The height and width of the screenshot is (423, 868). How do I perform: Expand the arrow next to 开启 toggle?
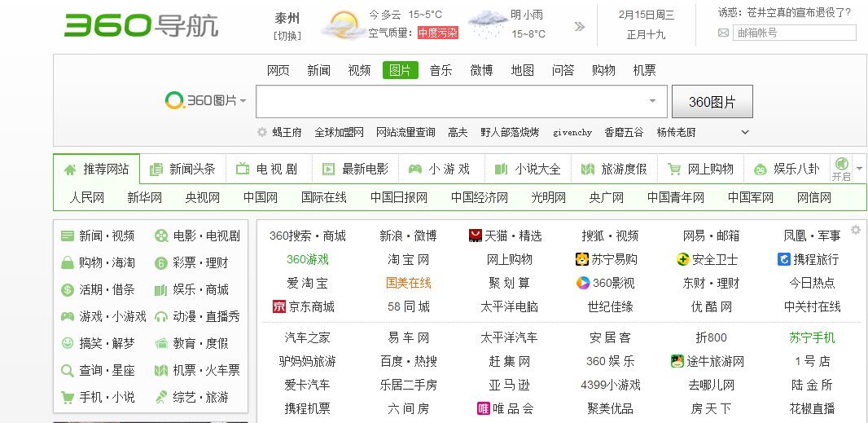859,169
